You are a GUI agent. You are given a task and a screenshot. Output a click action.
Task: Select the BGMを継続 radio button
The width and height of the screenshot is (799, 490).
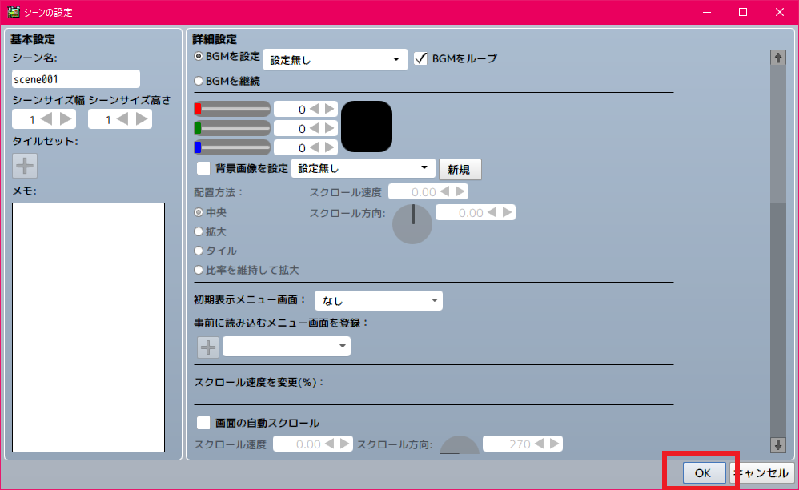199,81
